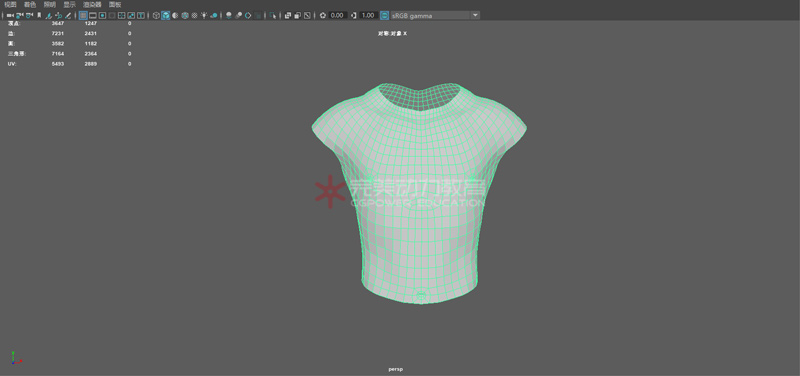This screenshot has height=376, width=800.
Task: Toggle the isolate select icon
Action: pos(273,15)
